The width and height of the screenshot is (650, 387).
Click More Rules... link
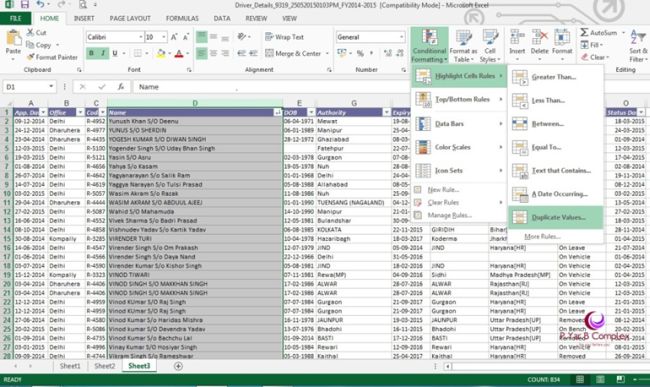click(542, 236)
